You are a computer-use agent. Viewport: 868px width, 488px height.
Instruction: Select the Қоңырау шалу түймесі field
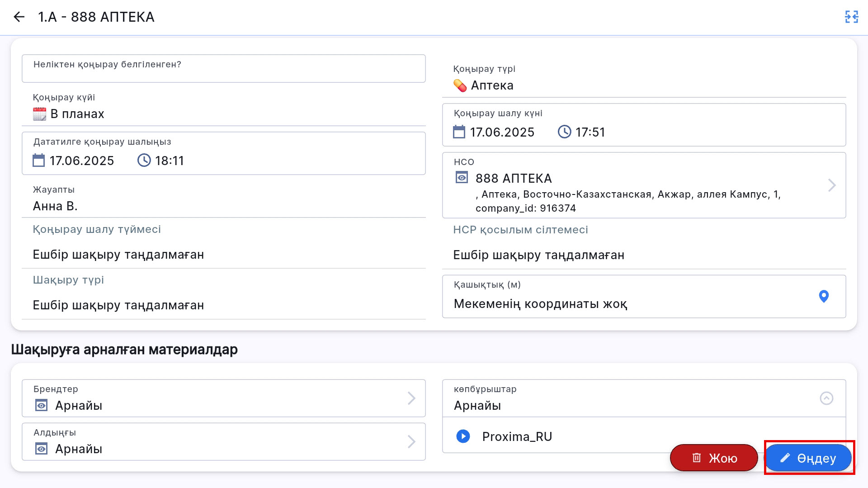223,255
